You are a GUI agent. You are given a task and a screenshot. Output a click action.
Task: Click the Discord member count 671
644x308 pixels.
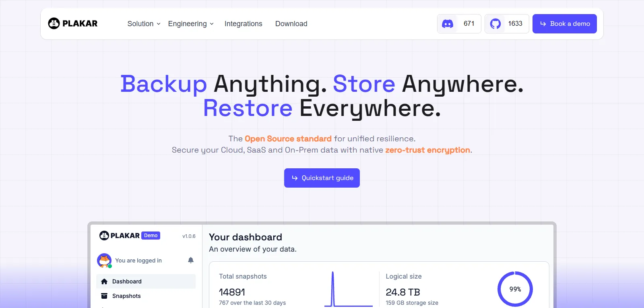pyautogui.click(x=469, y=24)
